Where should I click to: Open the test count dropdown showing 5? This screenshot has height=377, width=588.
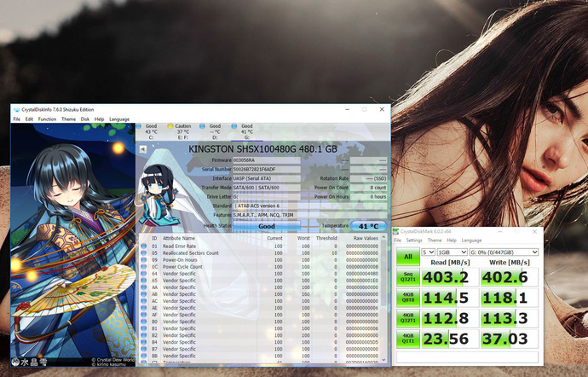429,252
